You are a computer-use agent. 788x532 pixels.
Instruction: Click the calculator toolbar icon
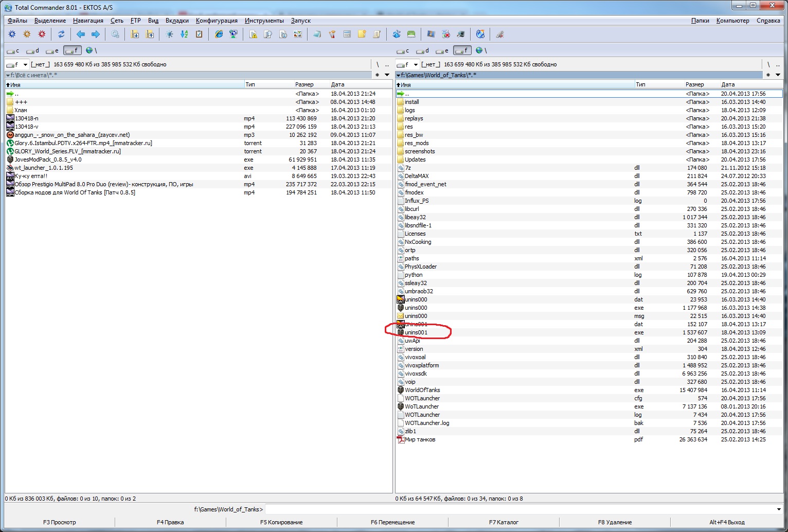(347, 34)
